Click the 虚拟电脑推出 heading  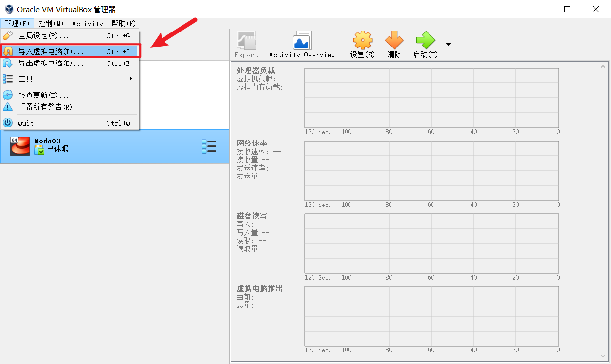point(260,289)
